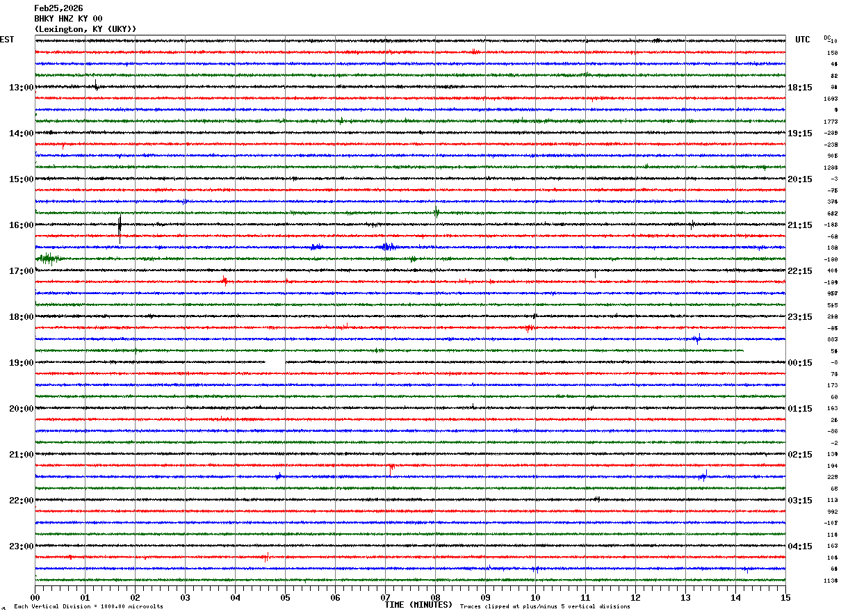841x616 pixels.
Task: Click the (Lexington, KY (UKY)) location label
Action: [x=85, y=29]
